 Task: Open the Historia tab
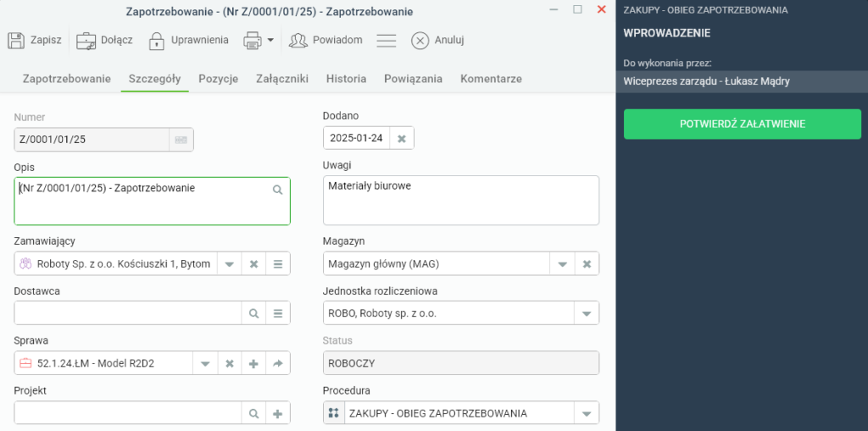click(346, 79)
